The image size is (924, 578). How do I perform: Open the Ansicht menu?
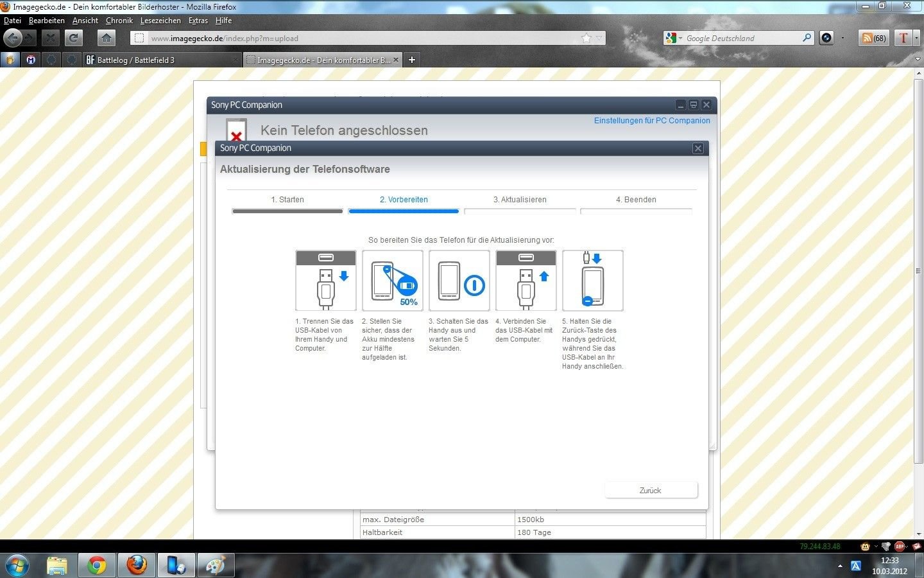(85, 21)
